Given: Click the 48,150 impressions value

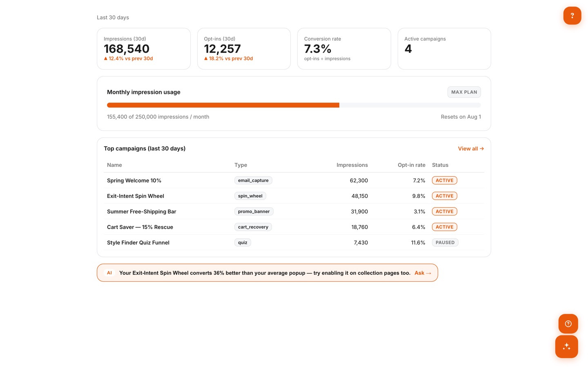Looking at the screenshot, I should [360, 196].
